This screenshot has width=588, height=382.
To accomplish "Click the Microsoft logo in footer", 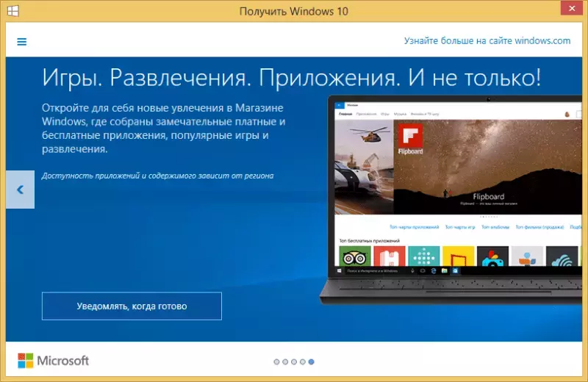I will [x=53, y=361].
